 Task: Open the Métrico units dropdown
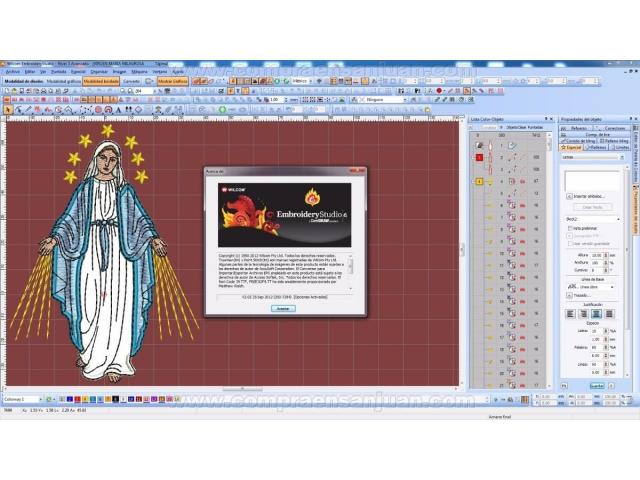310,81
